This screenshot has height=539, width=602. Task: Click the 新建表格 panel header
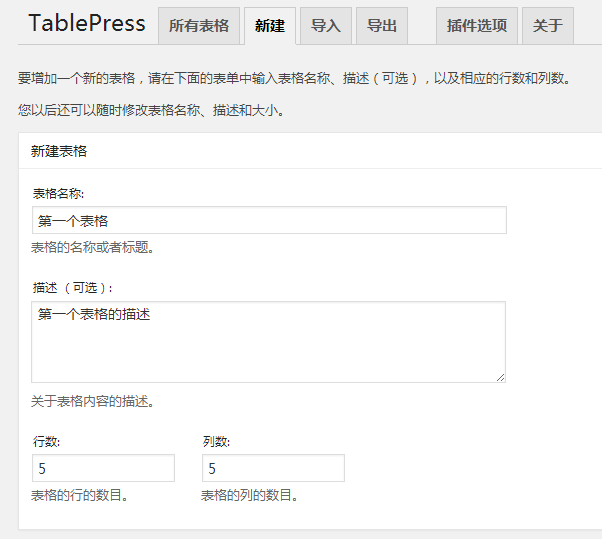pyautogui.click(x=59, y=151)
